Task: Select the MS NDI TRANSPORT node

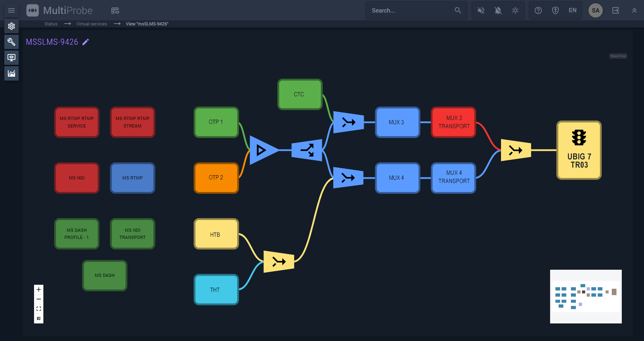Action: [133, 234]
